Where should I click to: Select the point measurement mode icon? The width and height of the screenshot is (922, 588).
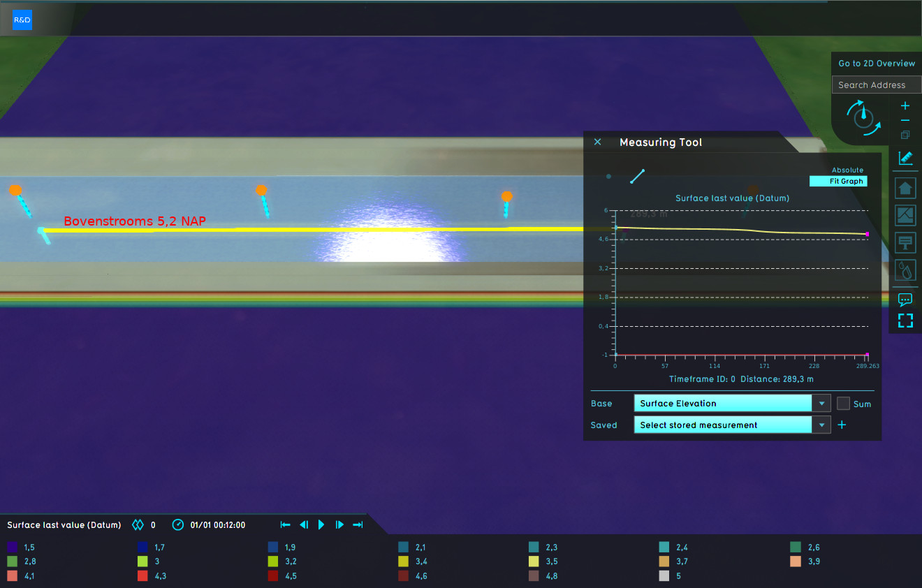click(608, 177)
